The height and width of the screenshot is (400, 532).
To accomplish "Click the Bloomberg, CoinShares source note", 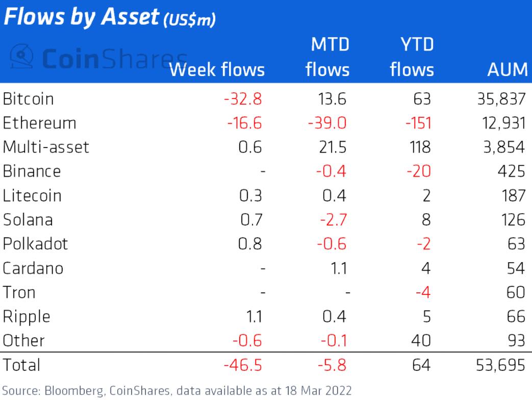I will pos(176,391).
